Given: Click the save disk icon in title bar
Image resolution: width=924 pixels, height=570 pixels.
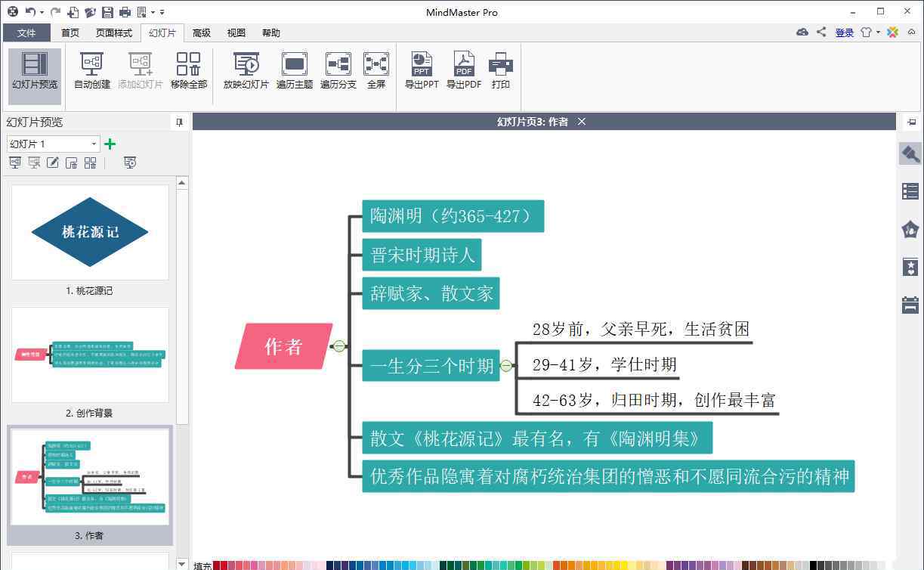Looking at the screenshot, I should [x=107, y=12].
